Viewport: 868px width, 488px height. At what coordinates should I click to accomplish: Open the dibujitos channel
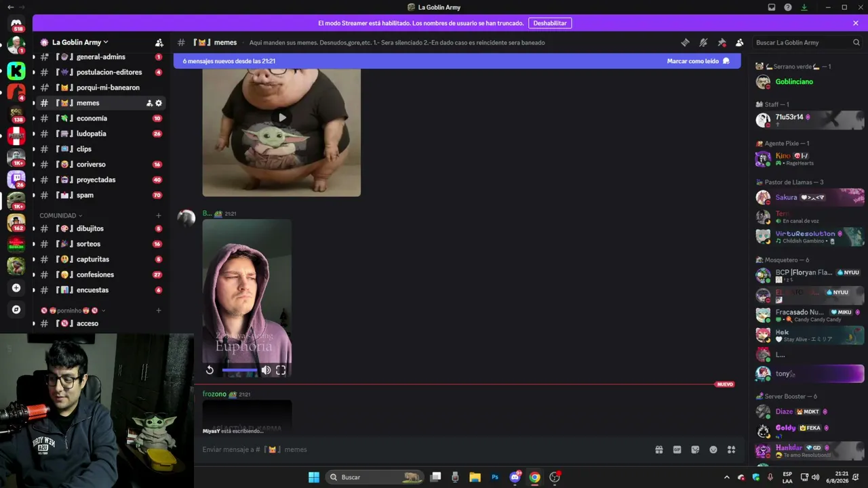[100, 228]
